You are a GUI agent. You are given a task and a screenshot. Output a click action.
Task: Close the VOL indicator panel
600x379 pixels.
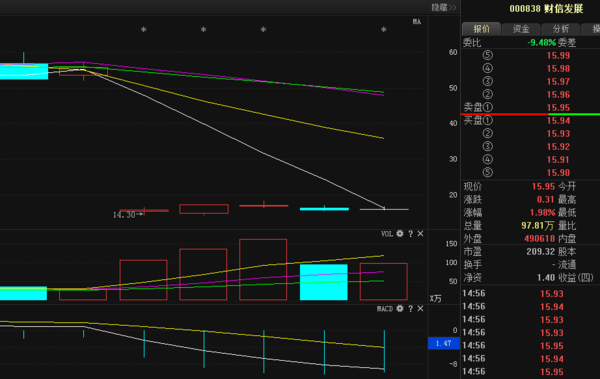[421, 234]
